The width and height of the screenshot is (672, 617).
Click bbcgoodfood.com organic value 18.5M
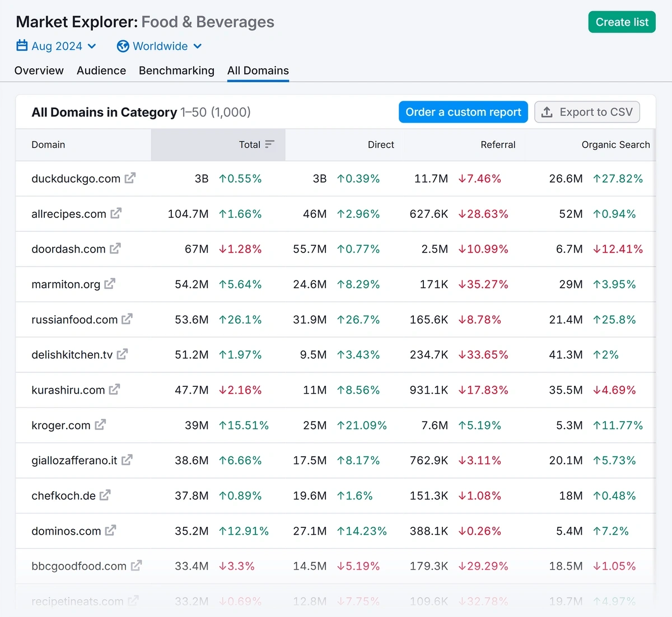coord(566,566)
